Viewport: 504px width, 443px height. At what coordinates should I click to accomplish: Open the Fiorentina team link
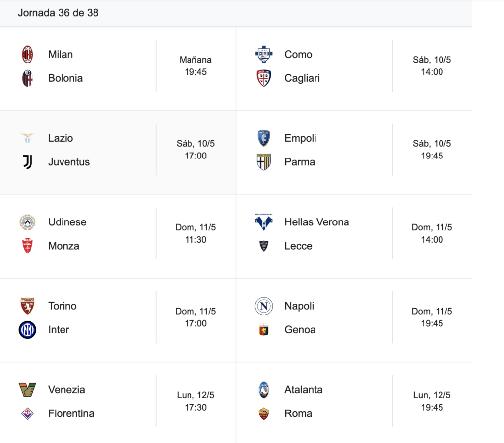pos(71,414)
